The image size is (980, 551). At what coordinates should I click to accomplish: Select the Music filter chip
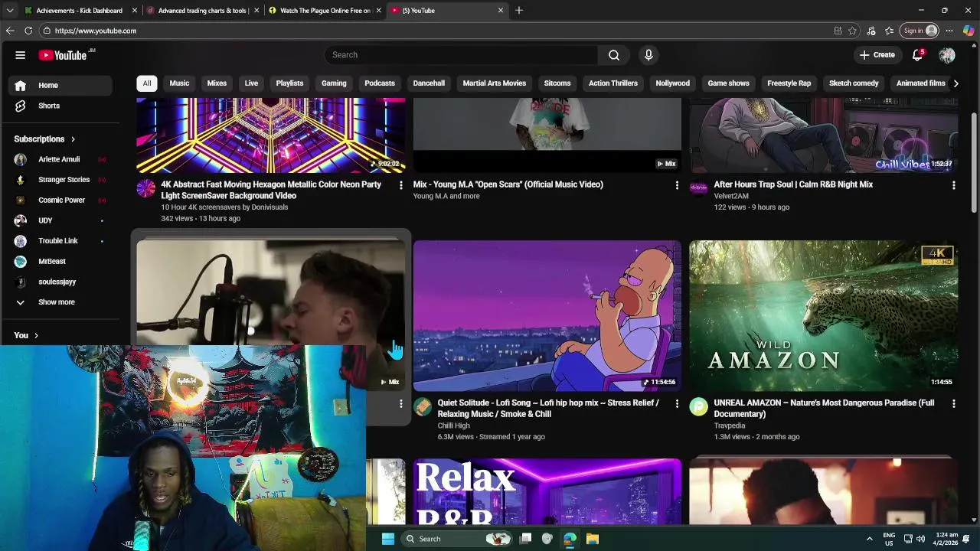point(179,83)
